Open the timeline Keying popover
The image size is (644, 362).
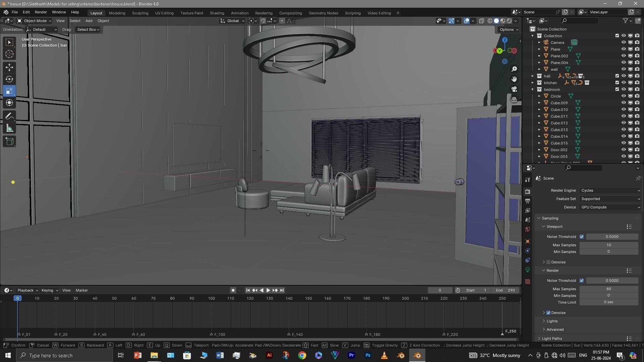[x=50, y=290]
